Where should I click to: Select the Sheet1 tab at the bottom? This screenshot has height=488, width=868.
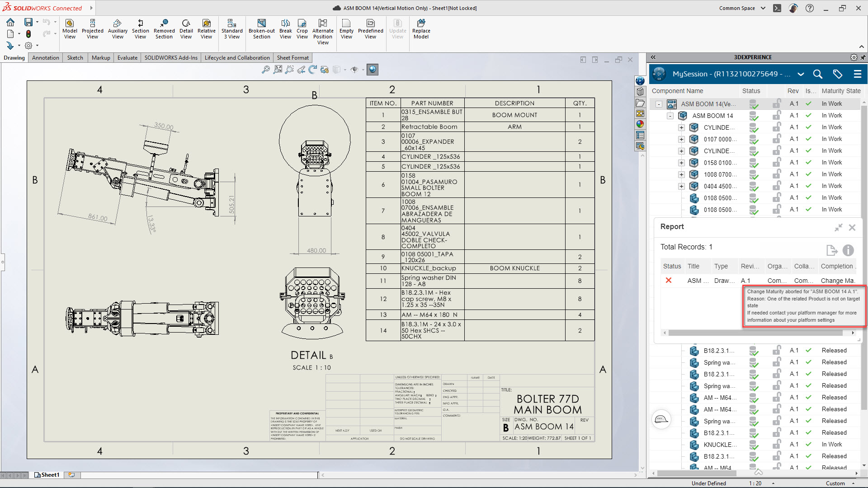[x=47, y=475]
